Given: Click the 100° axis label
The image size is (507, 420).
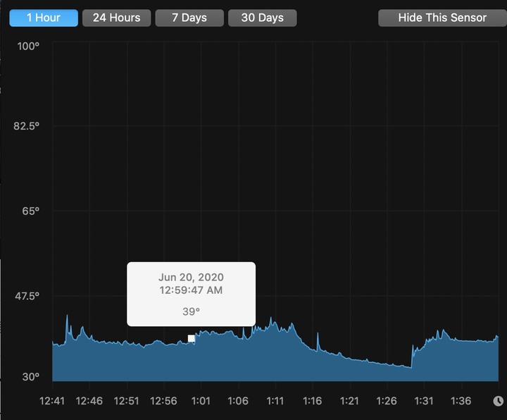Looking at the screenshot, I should [x=28, y=47].
